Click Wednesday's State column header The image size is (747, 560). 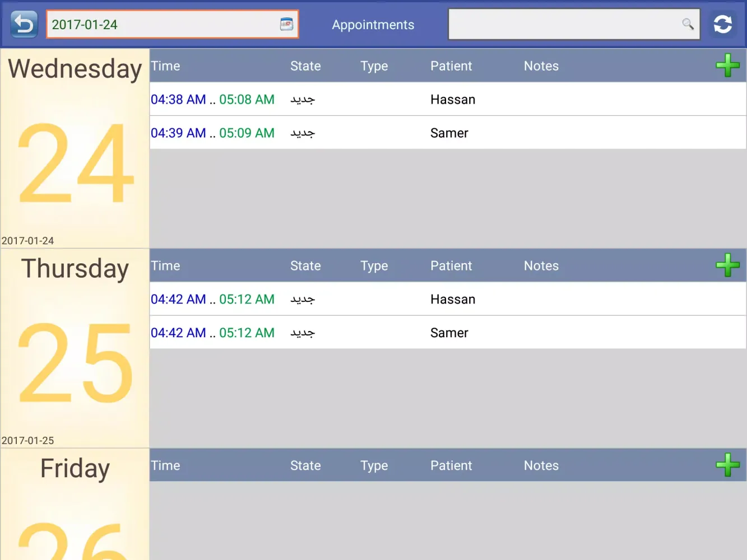305,66
